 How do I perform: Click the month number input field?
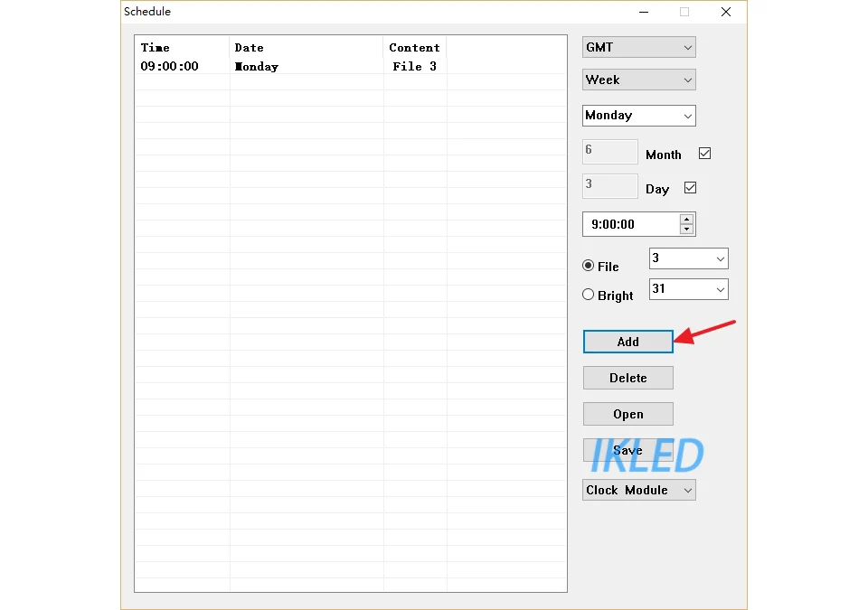pos(610,152)
